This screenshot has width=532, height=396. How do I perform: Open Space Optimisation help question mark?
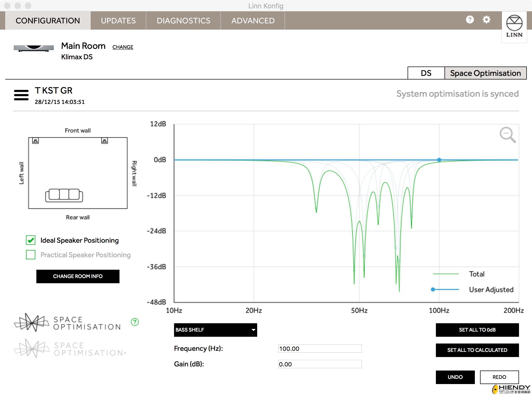click(135, 322)
